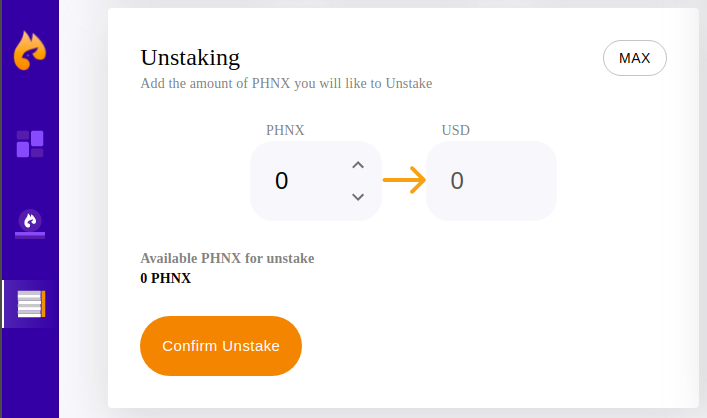
Task: Open the staking flame icon in the sidebar
Action: [x=30, y=220]
